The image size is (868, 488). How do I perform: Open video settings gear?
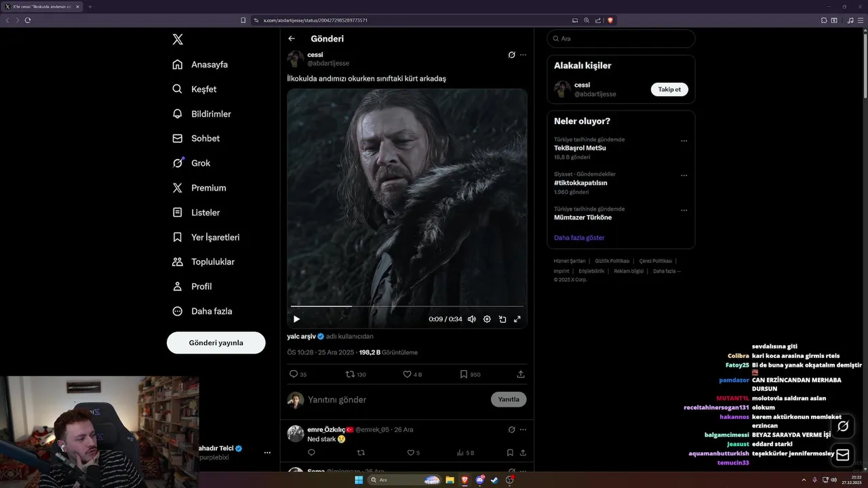pyautogui.click(x=487, y=319)
